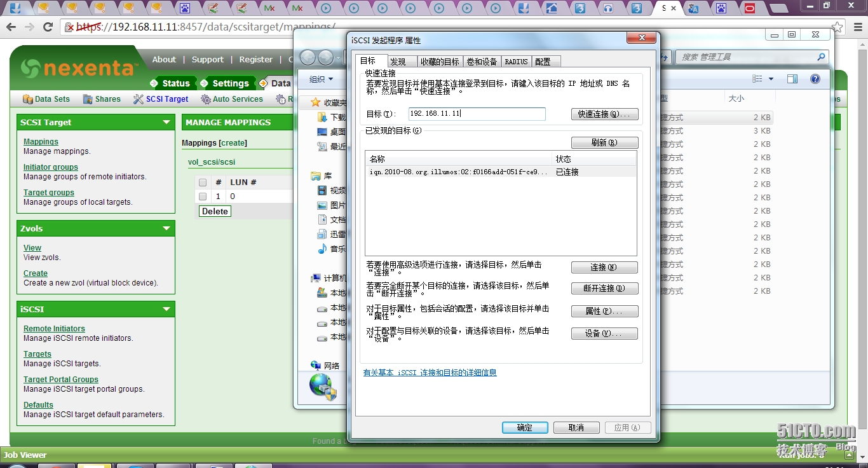Open the Shares section in Nexenta
868x468 pixels.
(102, 99)
